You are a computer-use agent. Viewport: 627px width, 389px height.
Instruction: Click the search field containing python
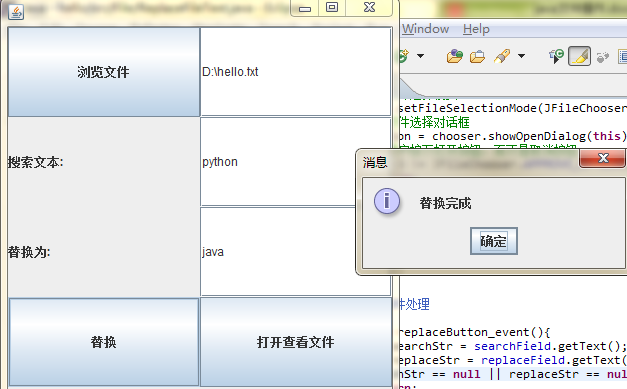[x=278, y=162]
